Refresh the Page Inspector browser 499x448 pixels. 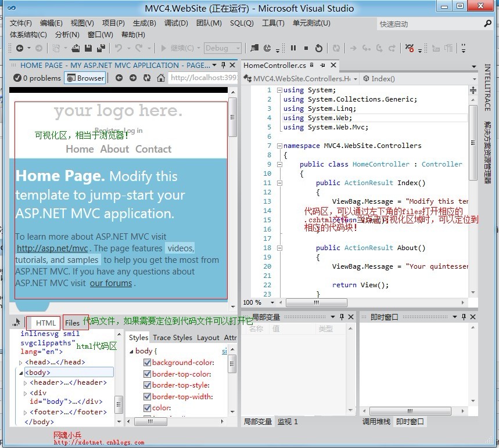pyautogui.click(x=147, y=78)
